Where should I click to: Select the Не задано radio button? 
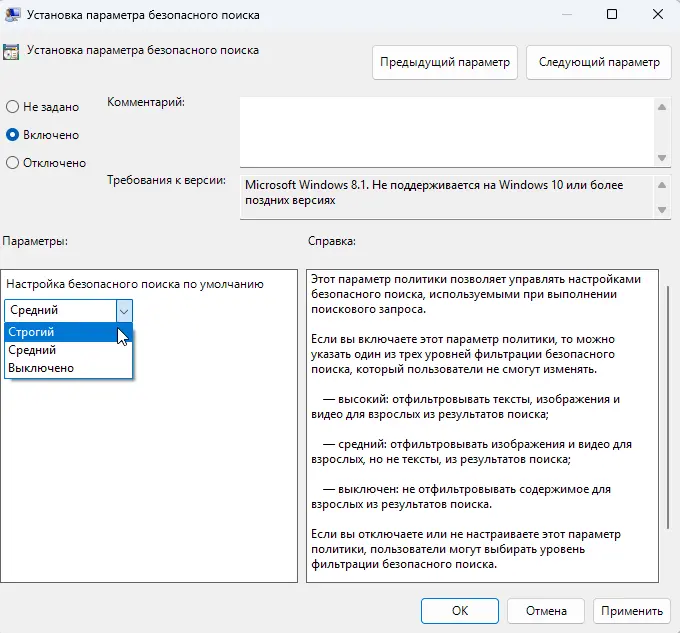(x=13, y=106)
